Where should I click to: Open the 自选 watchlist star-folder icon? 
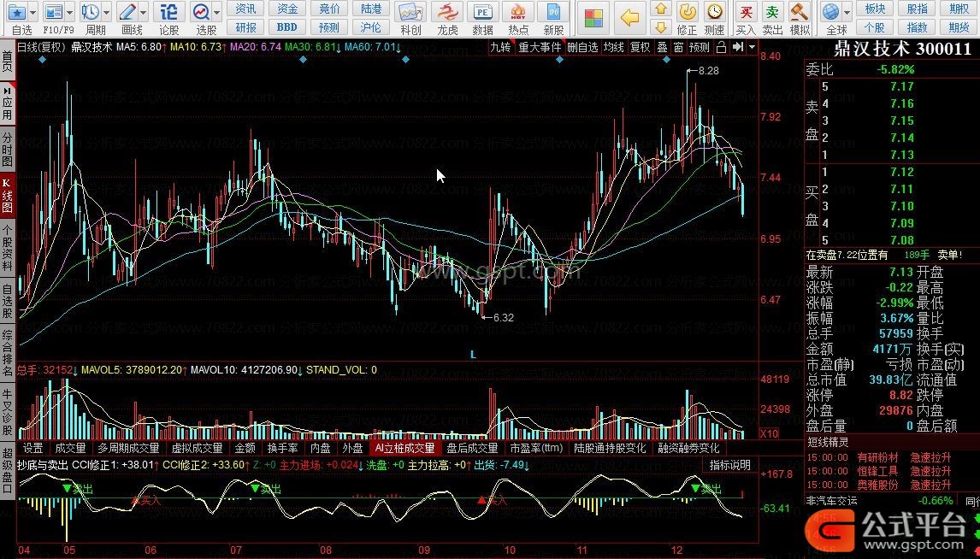pos(17,12)
